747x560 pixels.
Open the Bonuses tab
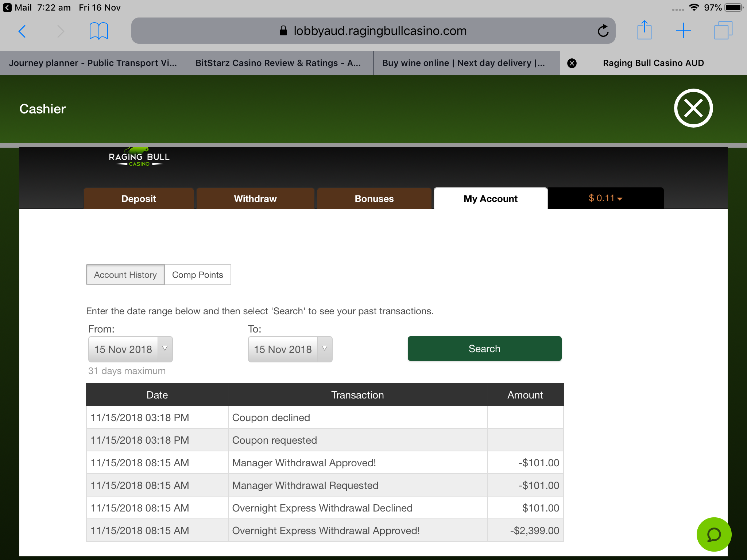(x=374, y=199)
